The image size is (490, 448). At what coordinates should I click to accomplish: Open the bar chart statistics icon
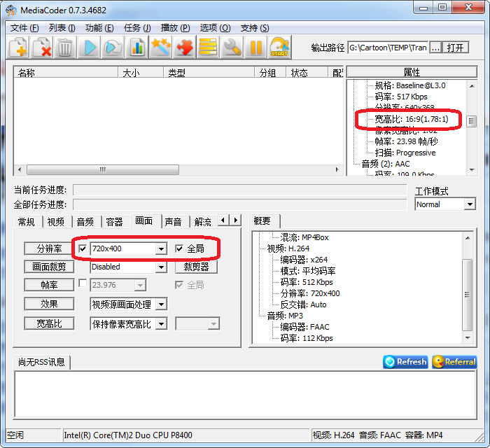[x=137, y=47]
